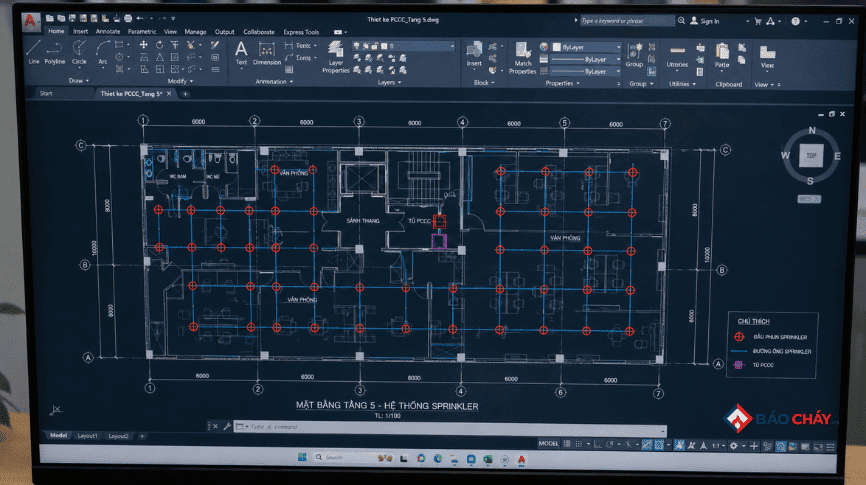Select the Line drawing tool
The width and height of the screenshot is (866, 485).
(x=34, y=52)
